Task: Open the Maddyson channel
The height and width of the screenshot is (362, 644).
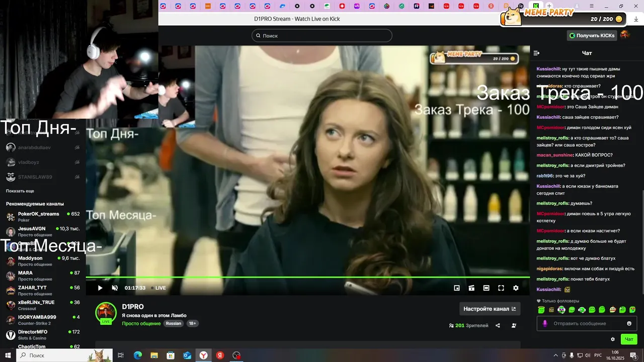Action: 43,261
